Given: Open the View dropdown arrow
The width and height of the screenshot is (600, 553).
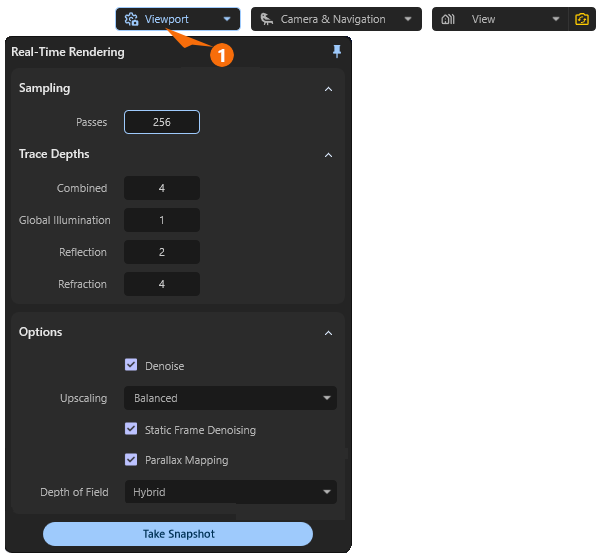Looking at the screenshot, I should coord(556,19).
